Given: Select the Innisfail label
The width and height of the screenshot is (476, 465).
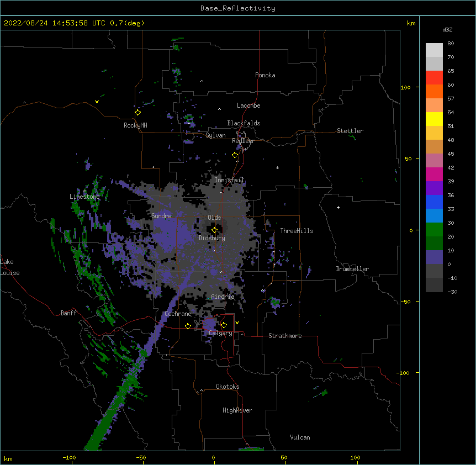Looking at the screenshot, I should pos(229,180).
